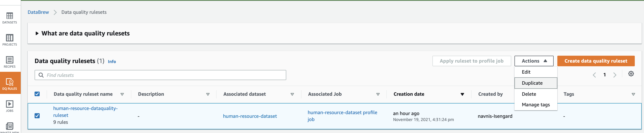644x133 pixels.
Task: Expand 'What are data quality rulesets' section
Action: point(37,33)
